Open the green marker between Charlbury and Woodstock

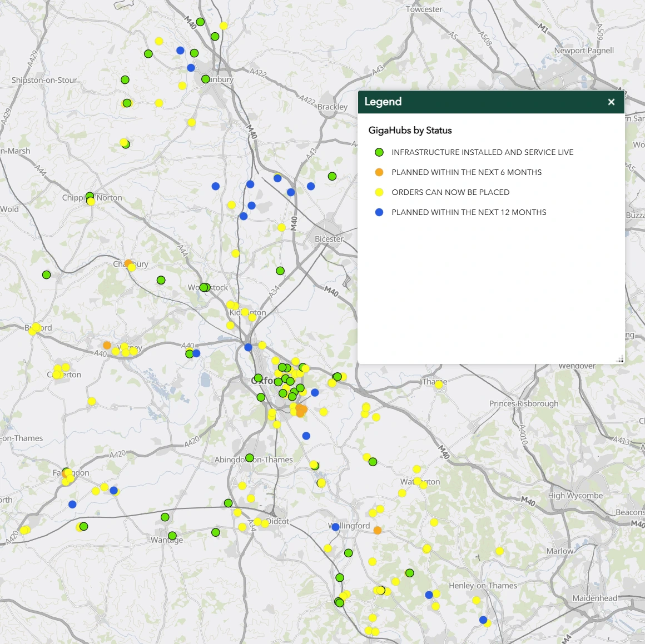click(161, 280)
